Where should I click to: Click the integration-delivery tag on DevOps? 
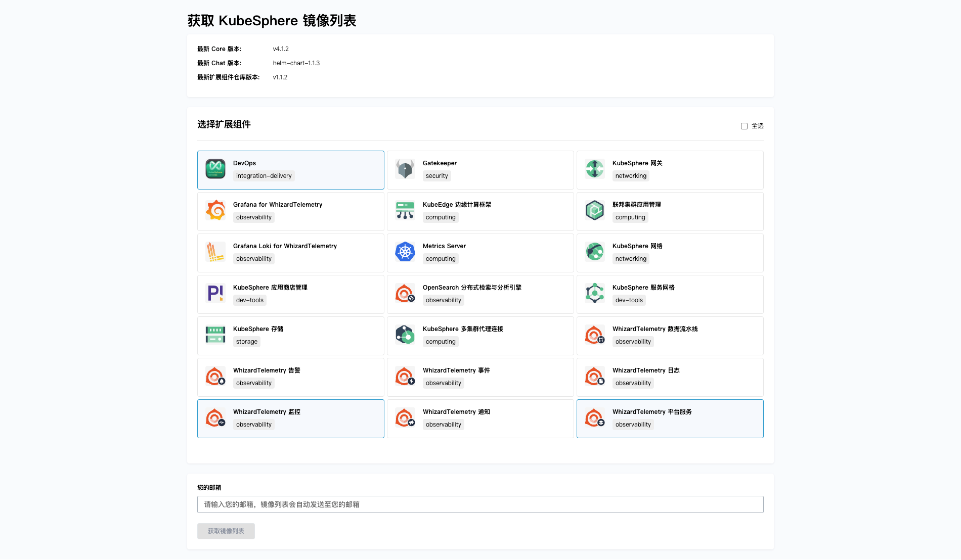click(x=264, y=176)
